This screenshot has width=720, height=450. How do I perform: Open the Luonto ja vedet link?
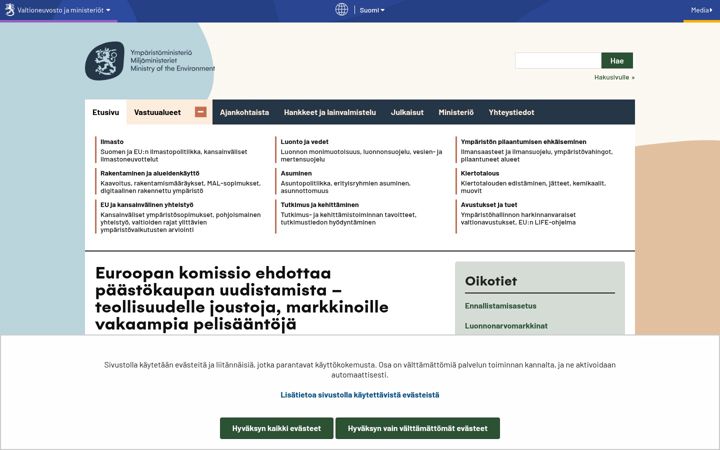click(304, 142)
